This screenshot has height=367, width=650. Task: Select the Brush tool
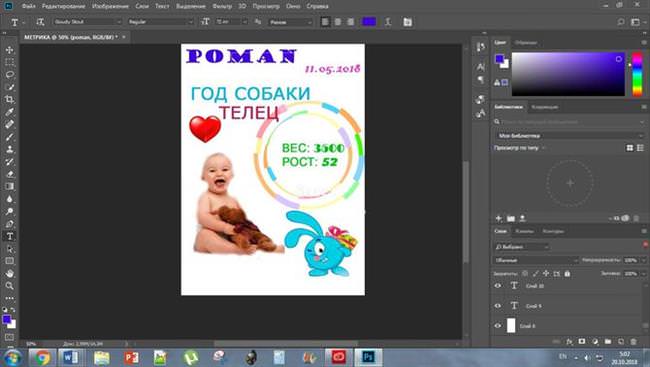coord(10,137)
